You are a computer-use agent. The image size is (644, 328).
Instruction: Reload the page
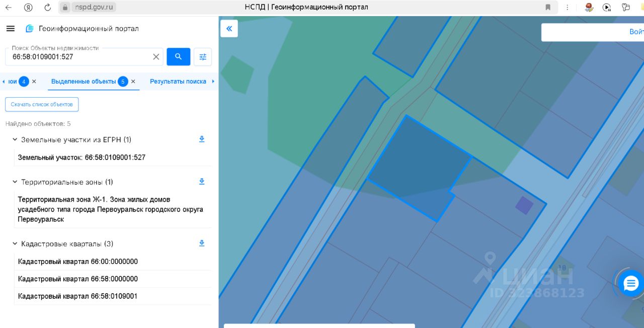[47, 8]
